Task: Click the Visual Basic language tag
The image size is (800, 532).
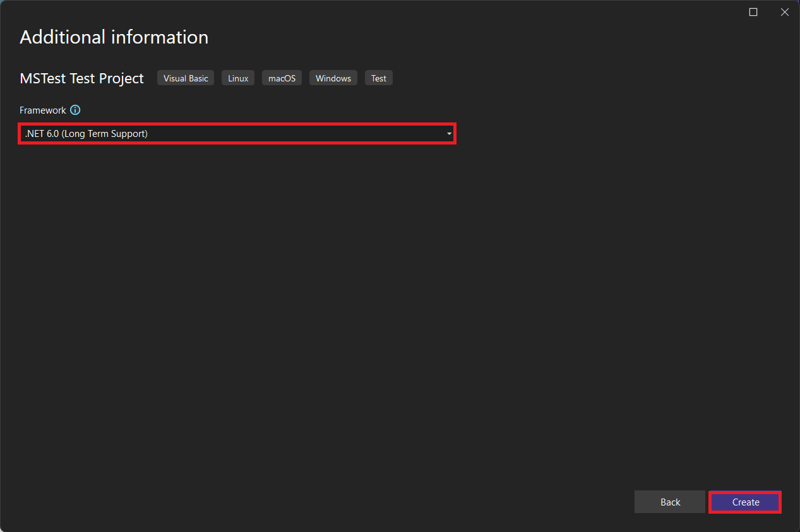Action: pos(185,78)
